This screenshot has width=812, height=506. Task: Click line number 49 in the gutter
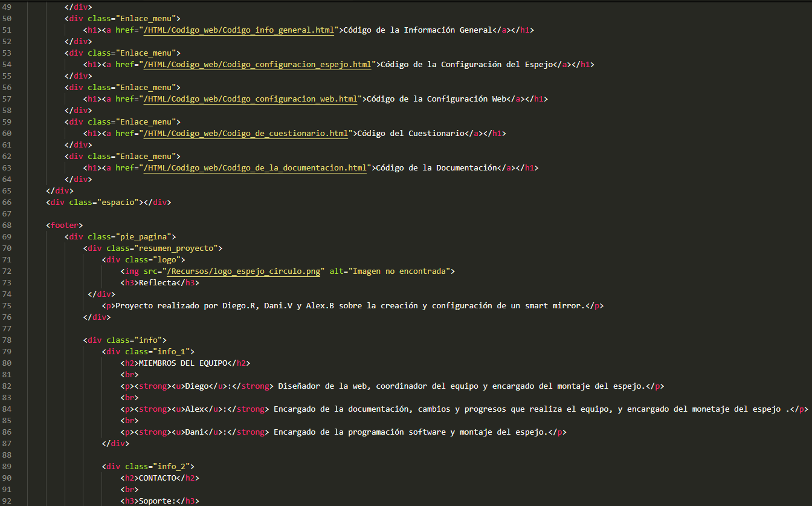pyautogui.click(x=7, y=7)
